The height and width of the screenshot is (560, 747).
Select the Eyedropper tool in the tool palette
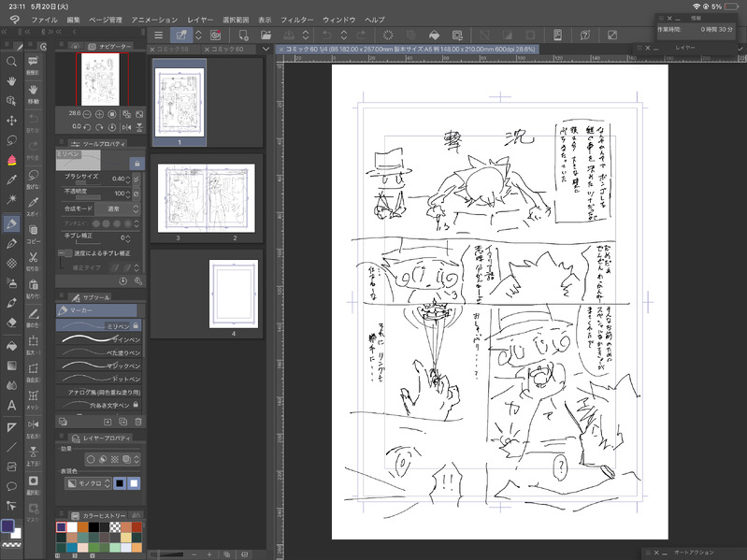coord(11,179)
